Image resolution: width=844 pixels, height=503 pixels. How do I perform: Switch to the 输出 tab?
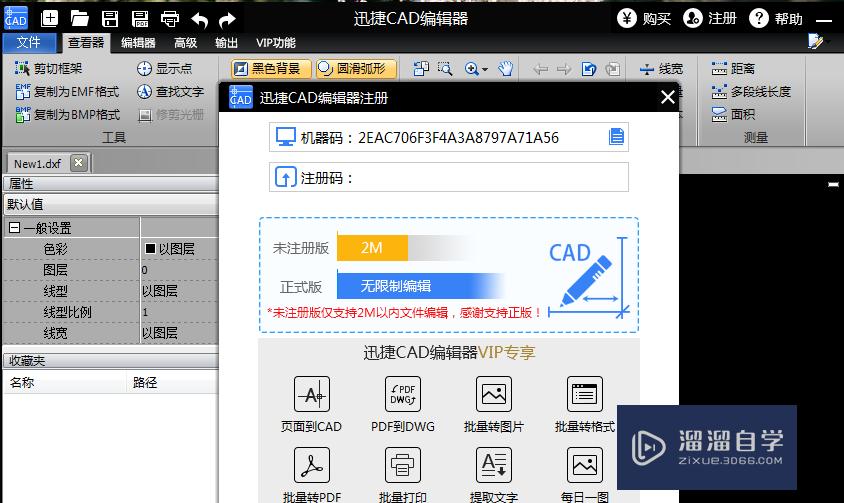[x=226, y=43]
